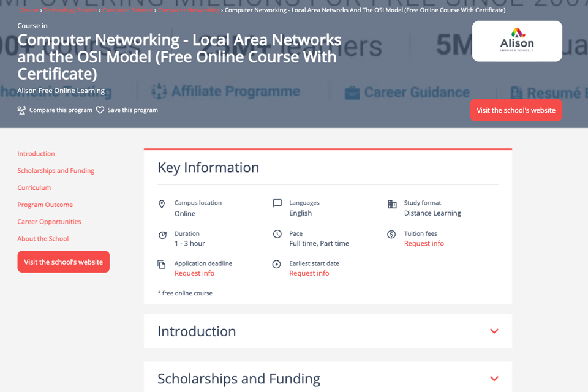Open the Technology Studies breadcrumb link
The image size is (588, 392).
click(70, 10)
